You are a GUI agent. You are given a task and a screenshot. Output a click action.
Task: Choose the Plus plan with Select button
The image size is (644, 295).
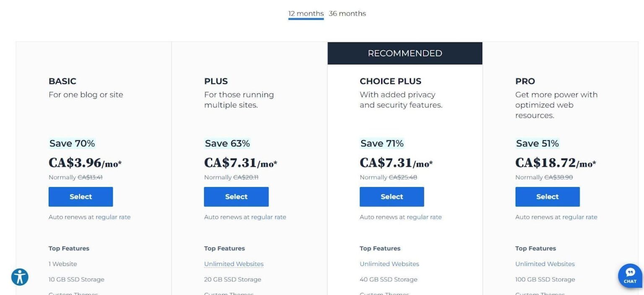tap(236, 196)
